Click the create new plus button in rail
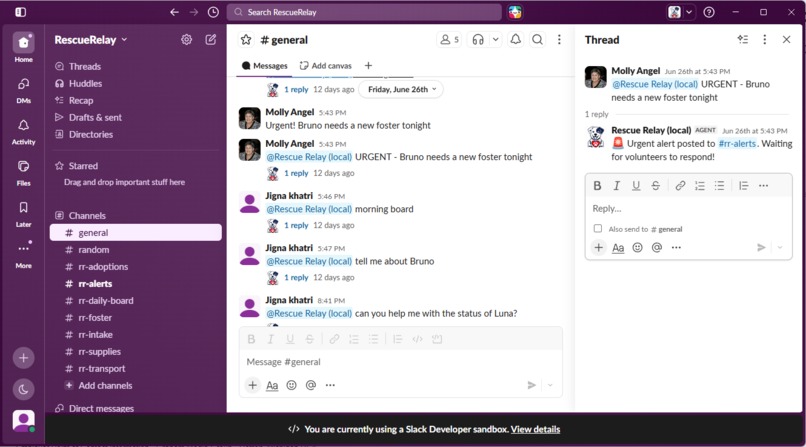The width and height of the screenshot is (806, 447). click(x=24, y=358)
